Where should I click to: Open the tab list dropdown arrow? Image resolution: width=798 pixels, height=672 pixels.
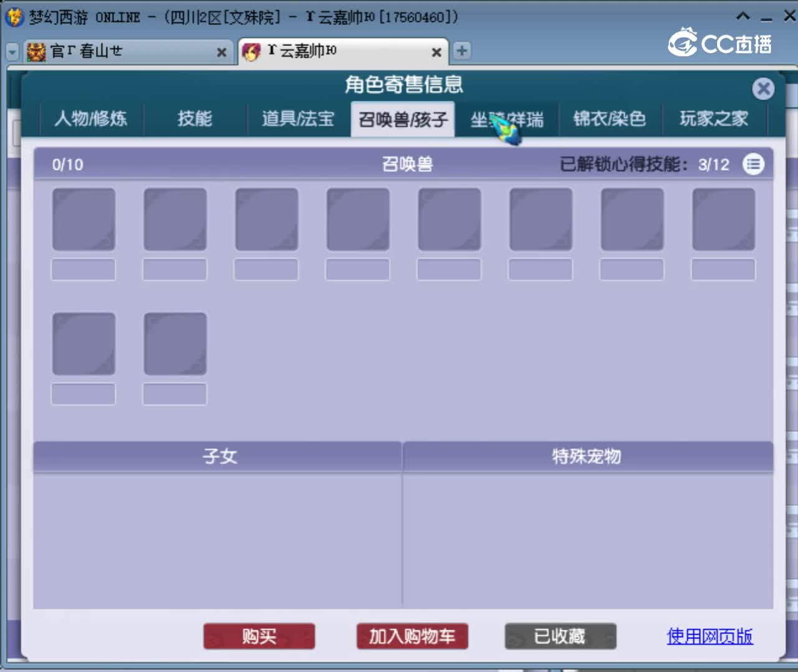click(12, 52)
